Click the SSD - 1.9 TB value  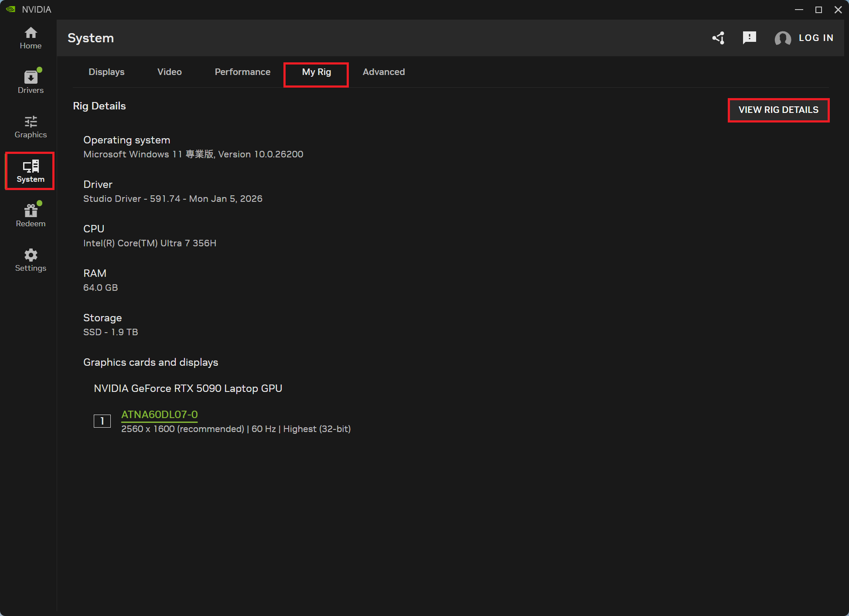point(111,332)
